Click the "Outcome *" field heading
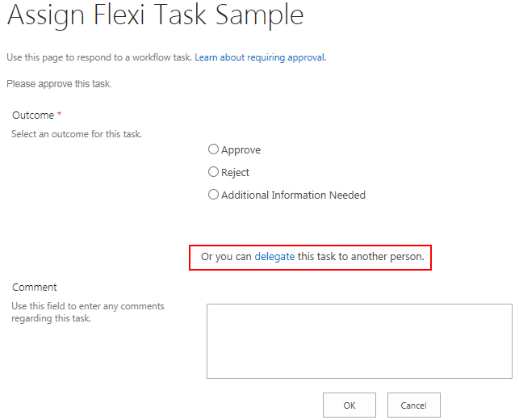 [x=37, y=115]
